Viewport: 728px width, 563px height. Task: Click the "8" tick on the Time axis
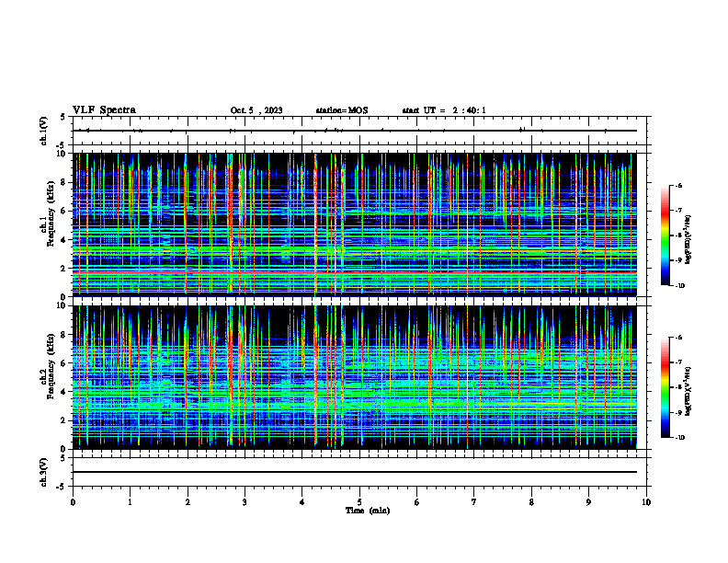[x=531, y=502]
